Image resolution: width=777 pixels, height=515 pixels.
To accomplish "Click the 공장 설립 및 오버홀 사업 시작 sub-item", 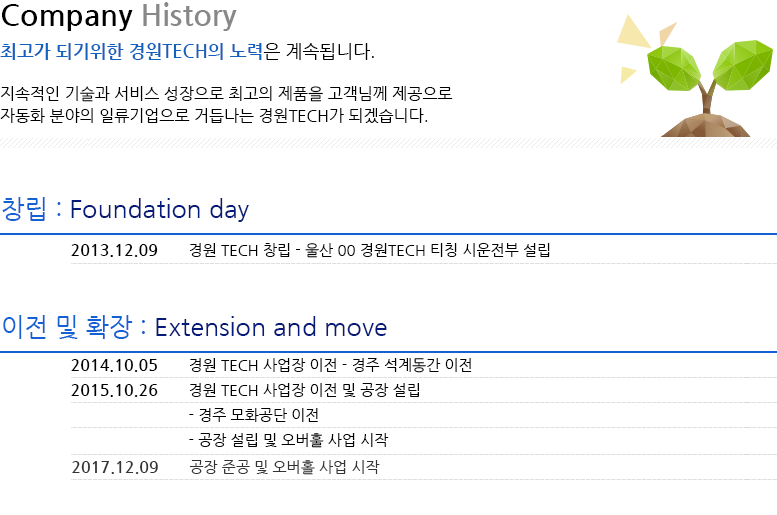I will coord(288,440).
